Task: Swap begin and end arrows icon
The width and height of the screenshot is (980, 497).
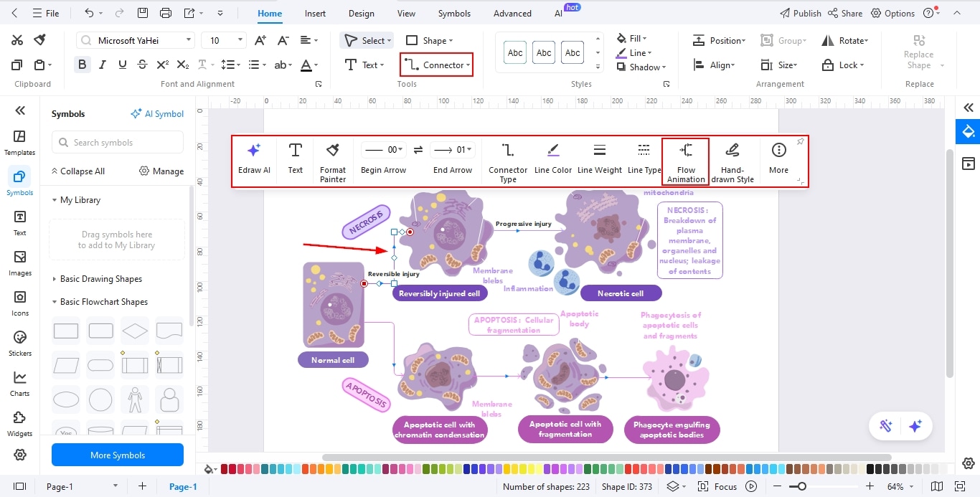Action: (x=418, y=150)
